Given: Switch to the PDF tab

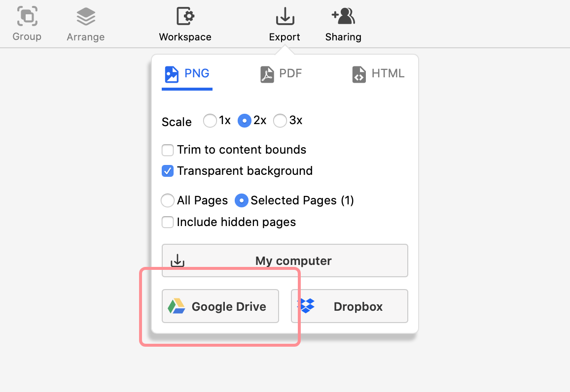Looking at the screenshot, I should pyautogui.click(x=281, y=73).
